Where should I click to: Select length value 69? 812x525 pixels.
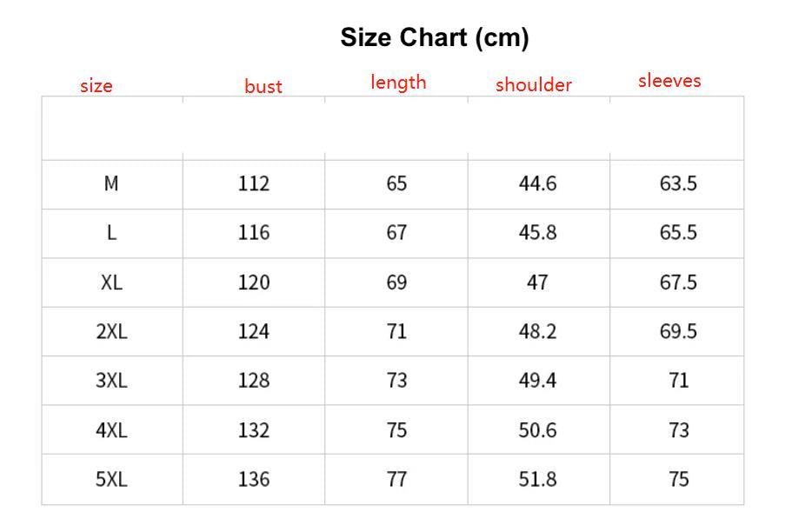pyautogui.click(x=396, y=282)
